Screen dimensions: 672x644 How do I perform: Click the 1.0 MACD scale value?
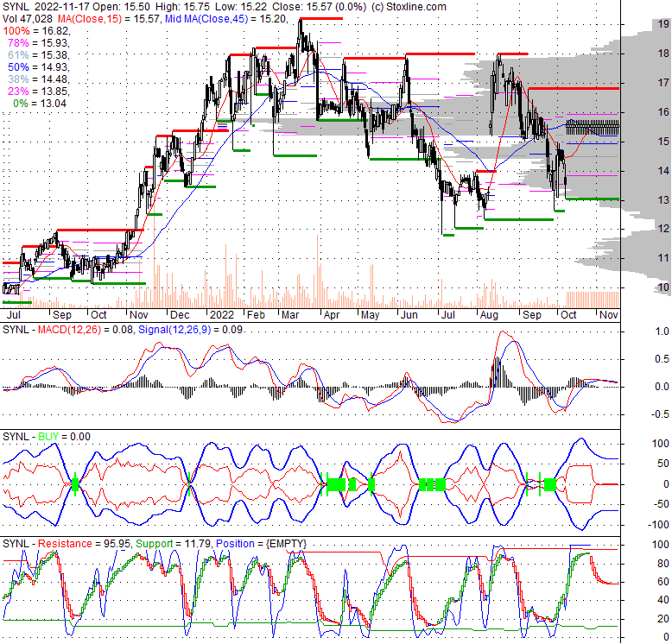coord(662,331)
